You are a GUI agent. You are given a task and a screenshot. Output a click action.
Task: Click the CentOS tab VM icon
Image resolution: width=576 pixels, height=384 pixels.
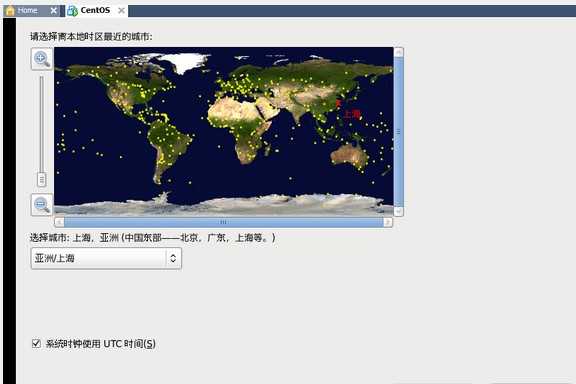[73, 11]
